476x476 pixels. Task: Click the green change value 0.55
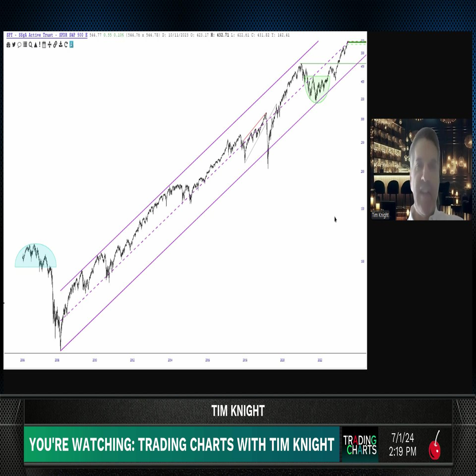click(x=108, y=35)
